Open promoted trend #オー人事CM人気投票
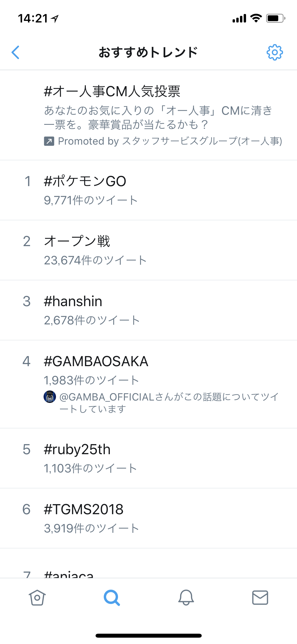 (x=112, y=91)
